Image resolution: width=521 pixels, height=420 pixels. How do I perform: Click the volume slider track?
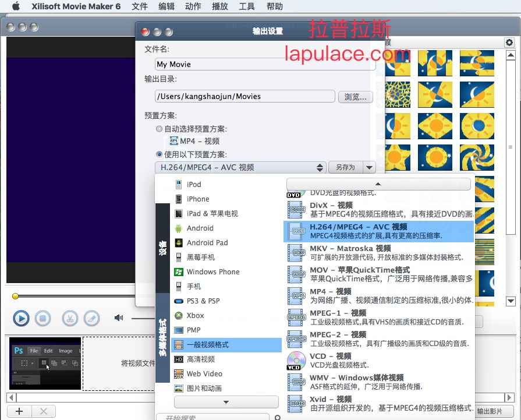[x=143, y=319]
